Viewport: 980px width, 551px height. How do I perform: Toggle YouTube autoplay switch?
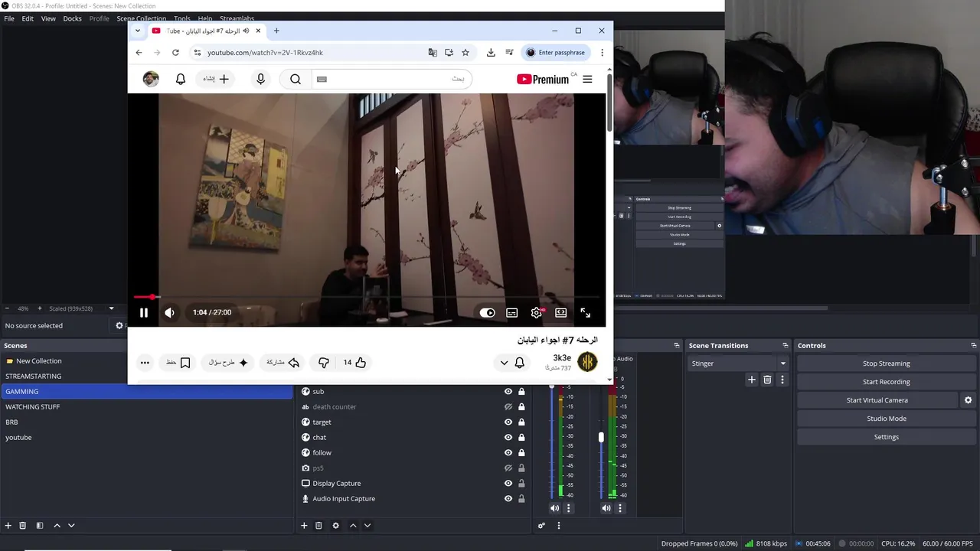(x=487, y=312)
